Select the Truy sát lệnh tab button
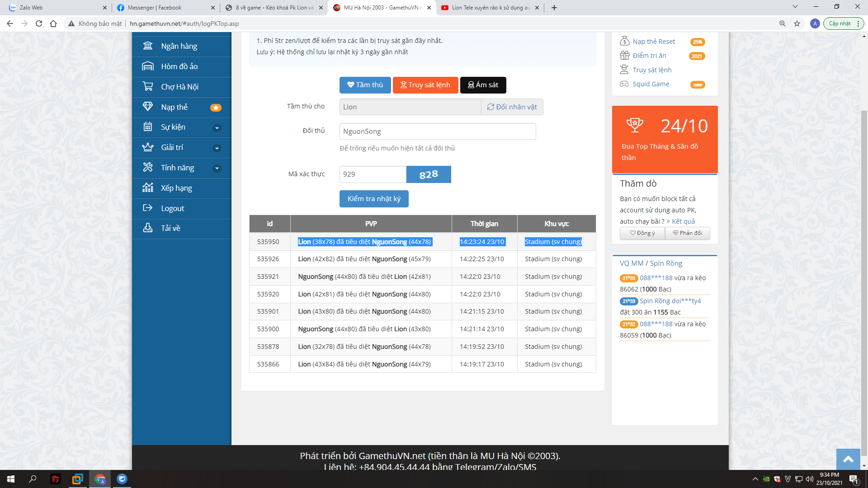The height and width of the screenshot is (488, 868). (x=425, y=85)
